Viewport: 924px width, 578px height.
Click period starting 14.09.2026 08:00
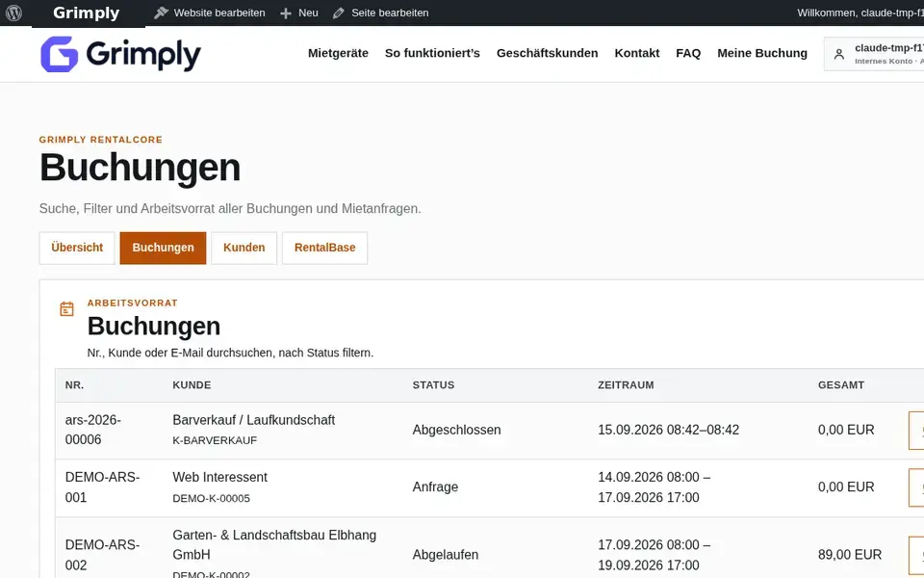654,487
